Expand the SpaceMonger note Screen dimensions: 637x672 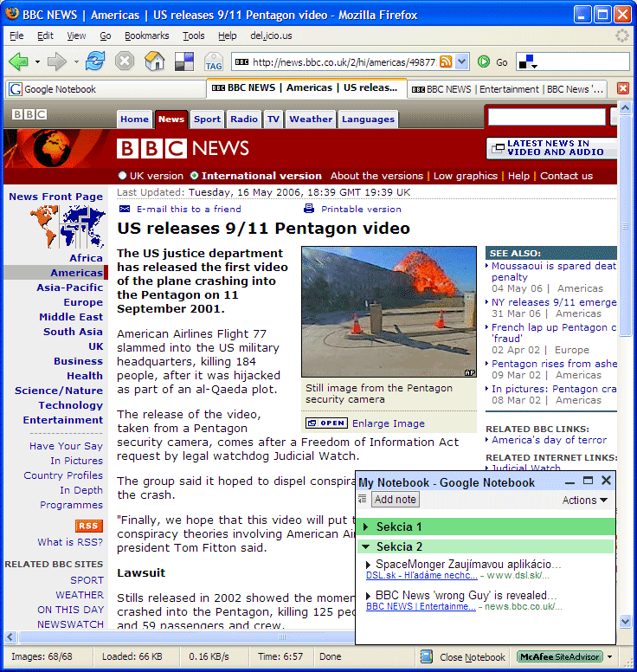coord(369,565)
